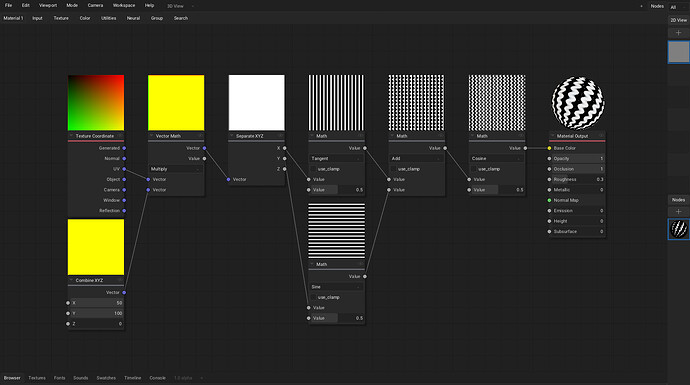Click the plus button under Nodes panel

tap(678, 212)
